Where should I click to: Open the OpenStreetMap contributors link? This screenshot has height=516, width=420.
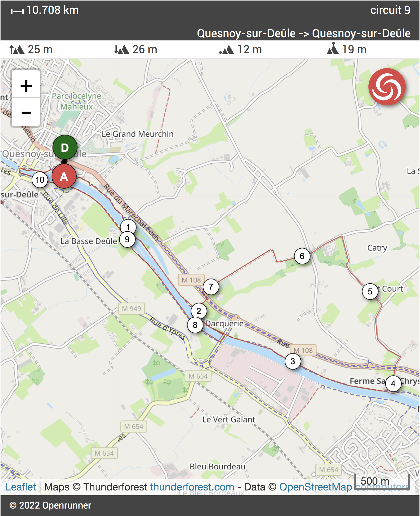344,487
